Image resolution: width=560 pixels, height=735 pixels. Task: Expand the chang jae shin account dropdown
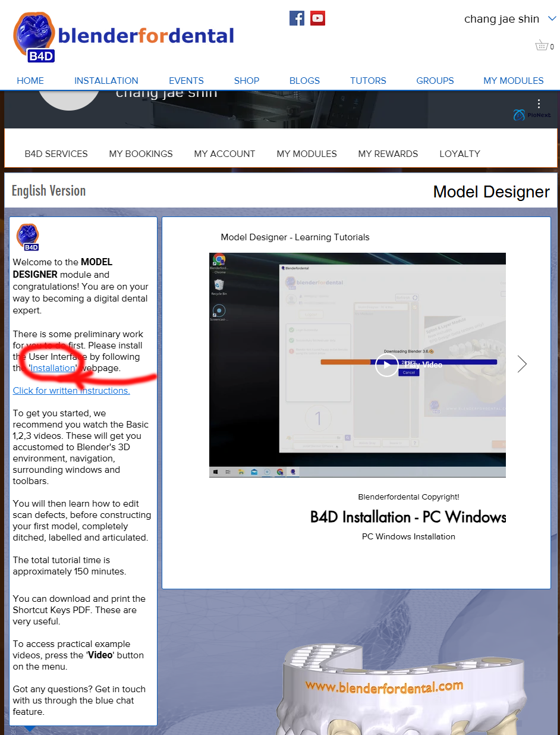pyautogui.click(x=551, y=19)
